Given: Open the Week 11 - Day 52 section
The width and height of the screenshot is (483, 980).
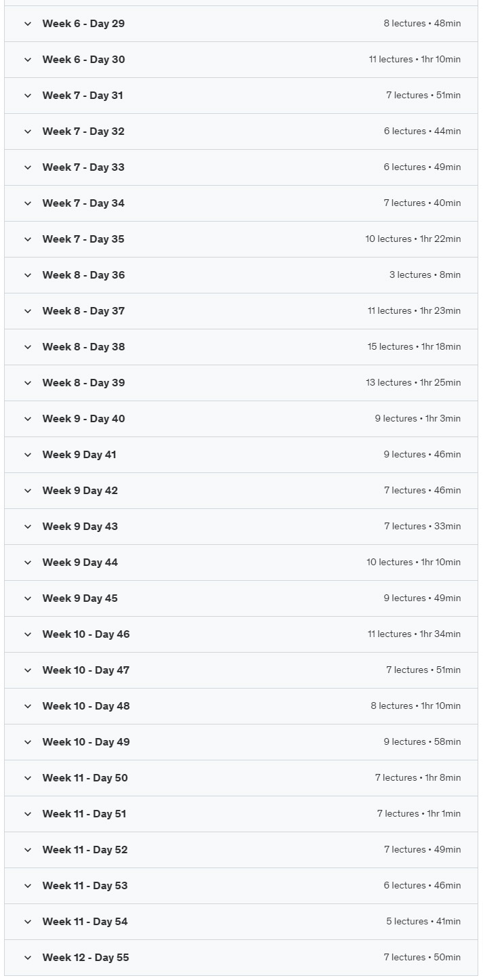Looking at the screenshot, I should 241,850.
